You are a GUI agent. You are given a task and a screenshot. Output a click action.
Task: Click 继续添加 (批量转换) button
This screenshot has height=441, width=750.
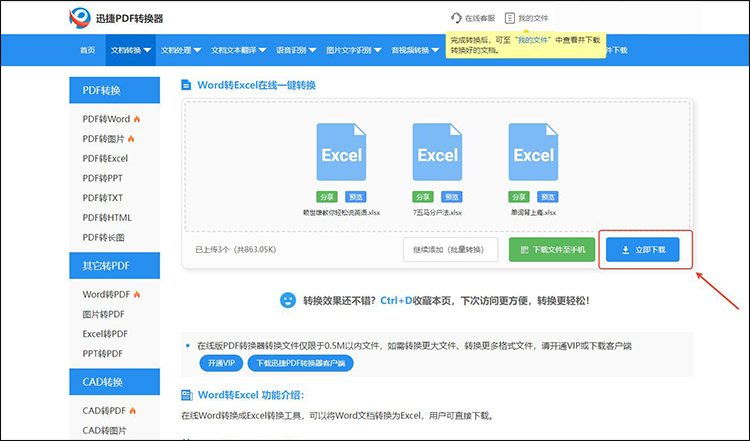[451, 250]
